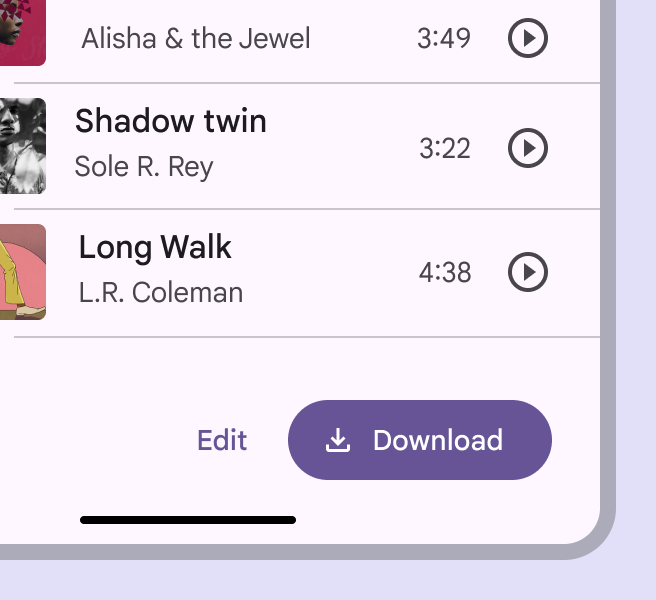
Task: Click the download arrow icon
Action: tap(339, 441)
